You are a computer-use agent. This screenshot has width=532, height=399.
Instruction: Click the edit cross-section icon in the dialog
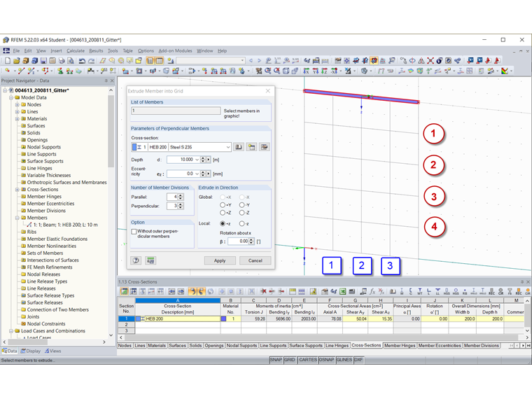pos(264,147)
